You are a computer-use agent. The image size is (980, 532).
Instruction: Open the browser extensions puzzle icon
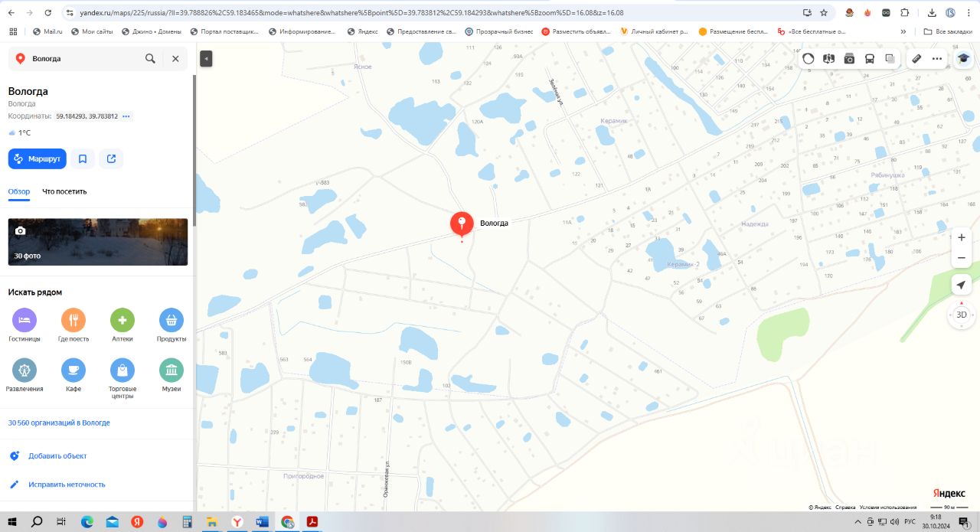tap(905, 13)
